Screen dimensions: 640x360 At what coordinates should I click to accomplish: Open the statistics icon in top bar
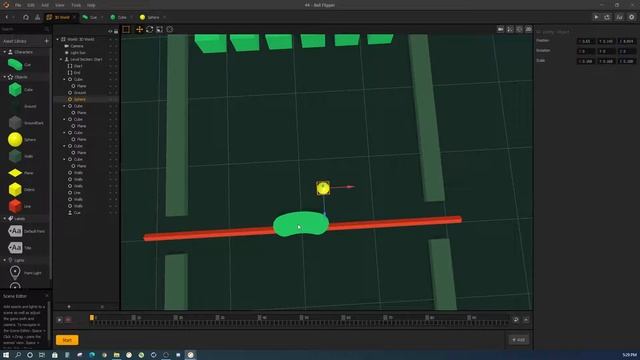click(x=619, y=17)
